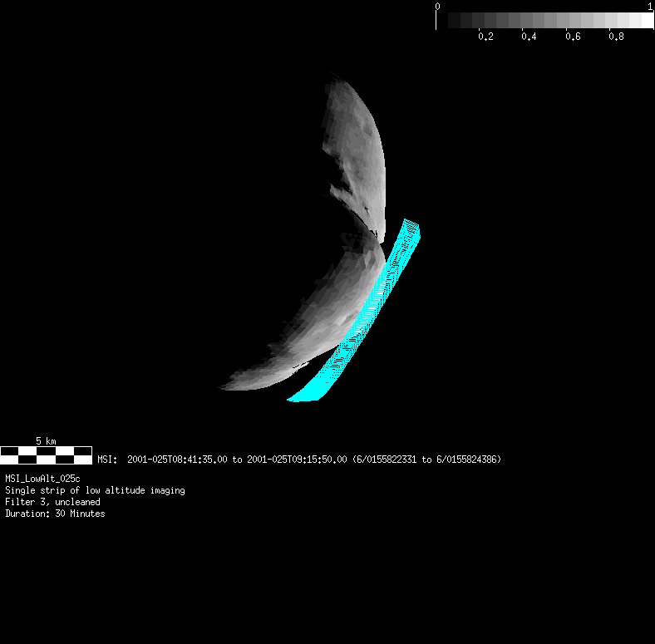The image size is (655, 644).
Task: Click the 'Filter 3, uncleaned' line
Action: [x=52, y=502]
